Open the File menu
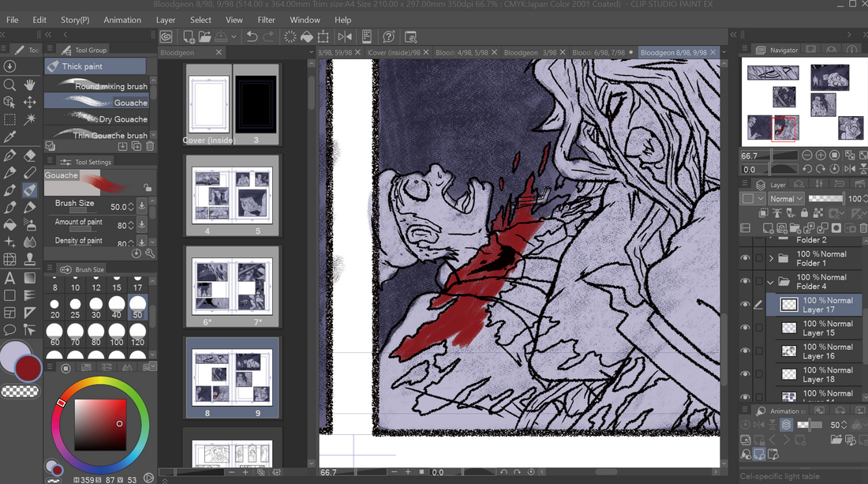Image resolution: width=868 pixels, height=484 pixels. tap(12, 20)
